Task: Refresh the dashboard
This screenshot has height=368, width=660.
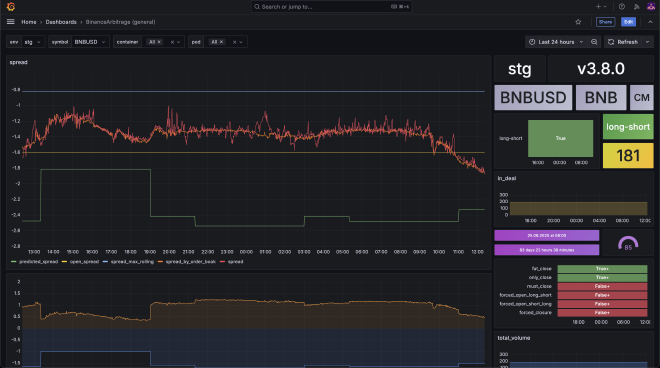Action: click(623, 42)
